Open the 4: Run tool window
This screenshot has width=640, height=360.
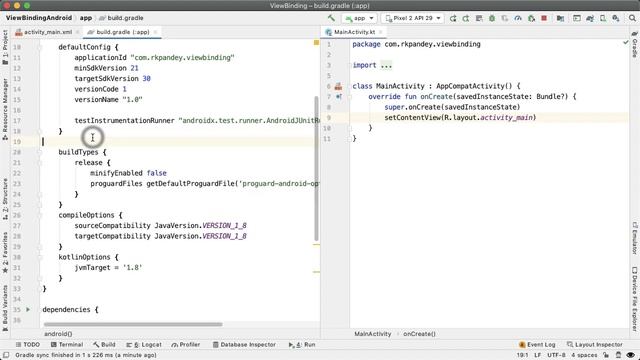(x=302, y=344)
